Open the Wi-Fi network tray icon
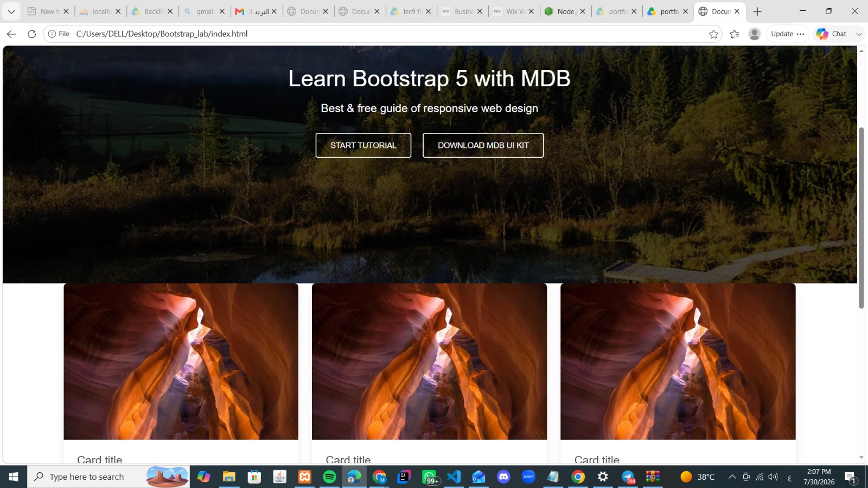This screenshot has width=868, height=488. point(760,477)
